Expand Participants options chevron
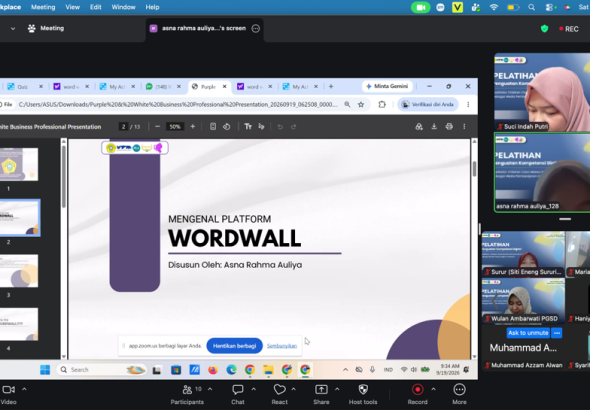 click(210, 389)
